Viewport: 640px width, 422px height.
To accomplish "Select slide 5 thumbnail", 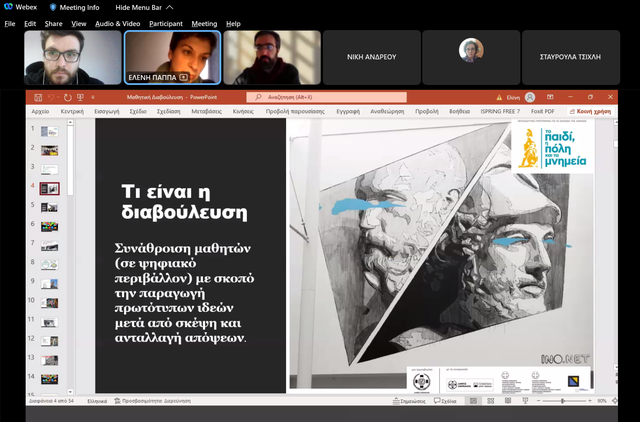I will [49, 207].
